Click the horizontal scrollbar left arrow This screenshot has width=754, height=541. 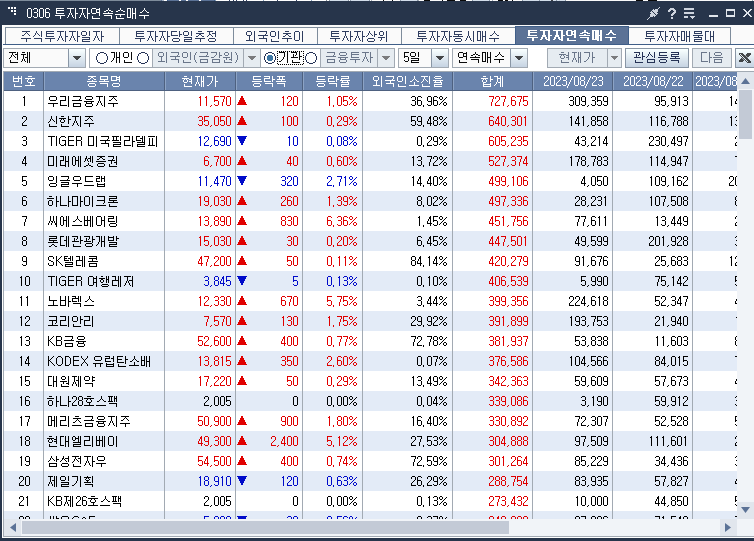tap(13, 528)
